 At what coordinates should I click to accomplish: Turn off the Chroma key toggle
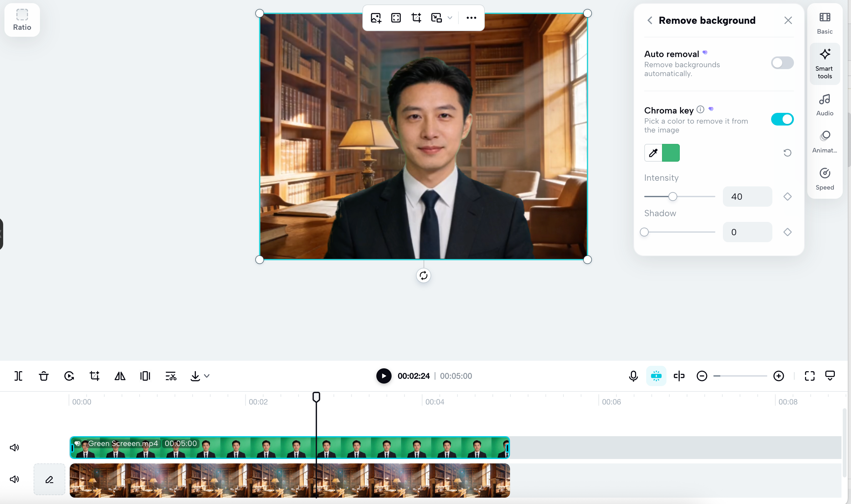pyautogui.click(x=782, y=119)
